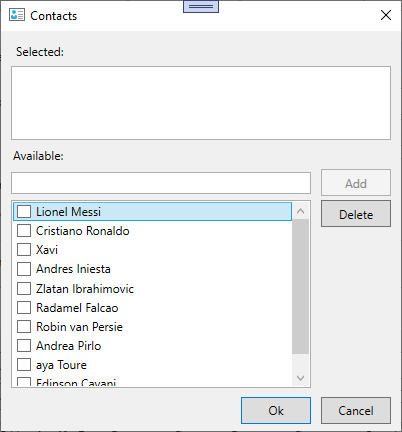This screenshot has width=402, height=432.
Task: Click the Delete button
Action: coord(356,214)
